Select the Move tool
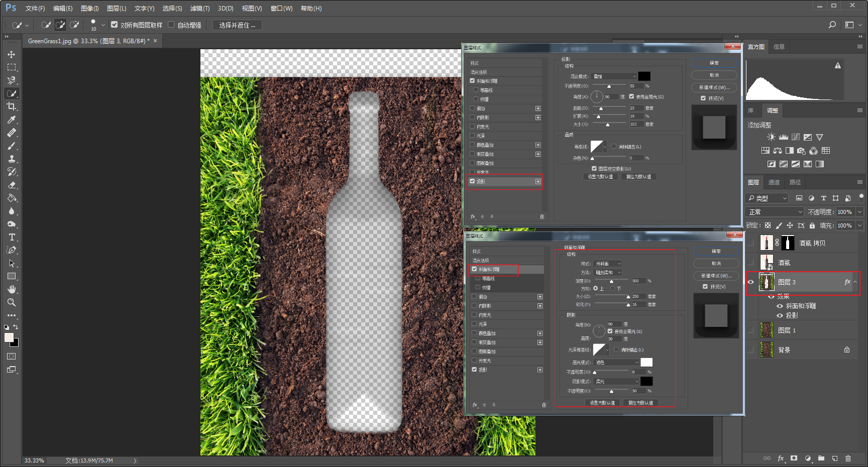Viewport: 868px width, 467px height. coord(12,54)
